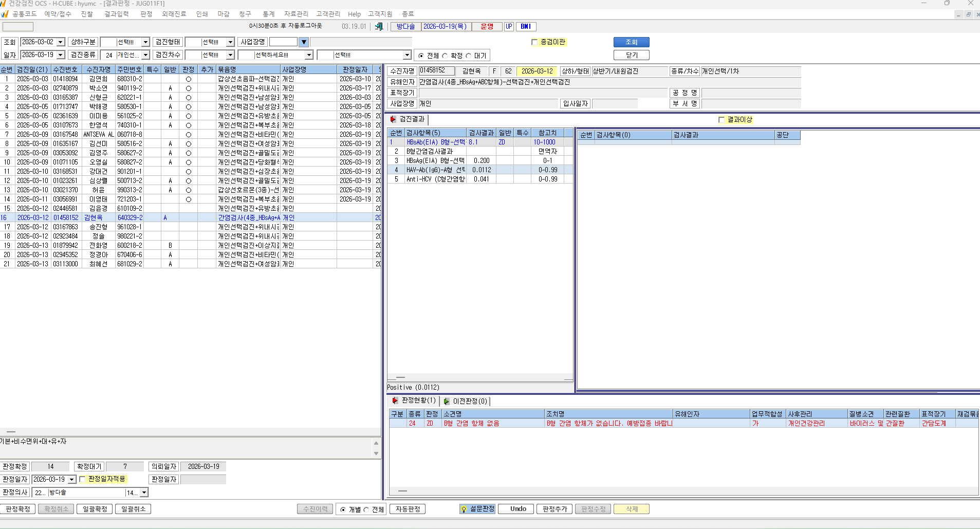The image size is (980, 529).
Task: Enable the 종검이관 checkbox
Action: [x=534, y=42]
